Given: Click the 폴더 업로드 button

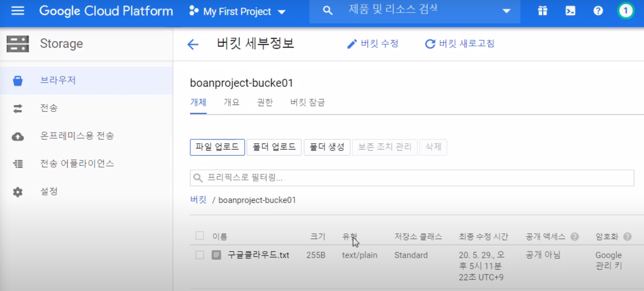Looking at the screenshot, I should 274,147.
